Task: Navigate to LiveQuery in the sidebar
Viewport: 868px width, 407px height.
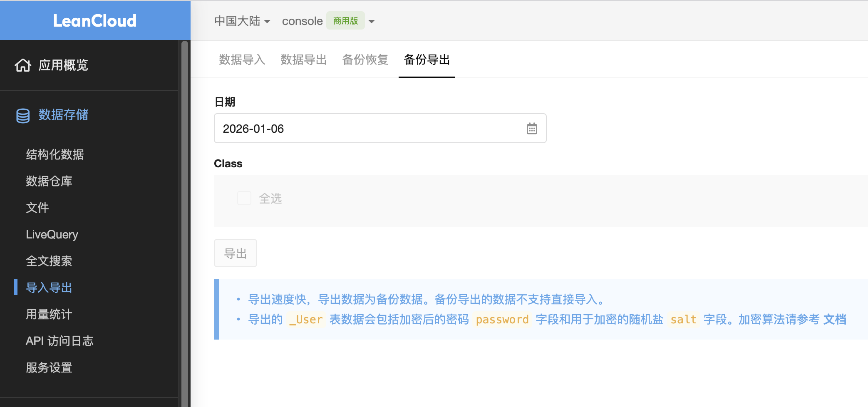Action: click(x=52, y=234)
